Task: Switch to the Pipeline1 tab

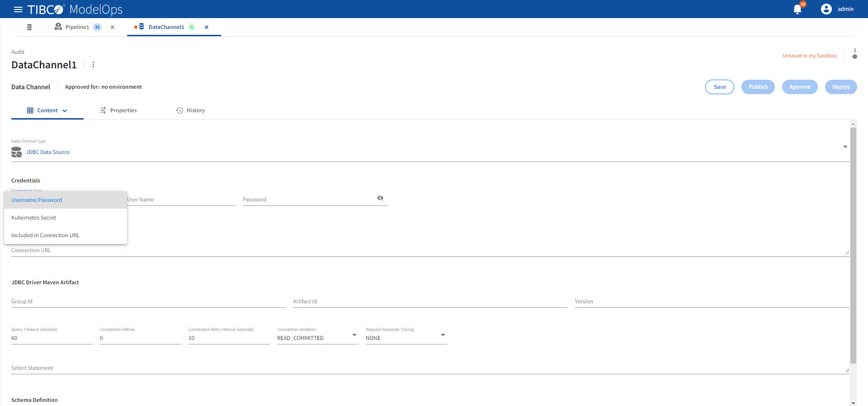Action: click(x=77, y=27)
